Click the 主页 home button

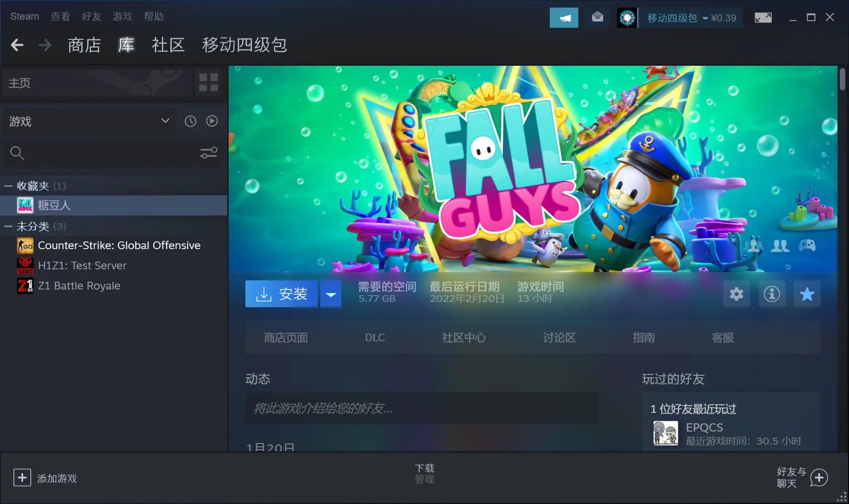tap(96, 83)
